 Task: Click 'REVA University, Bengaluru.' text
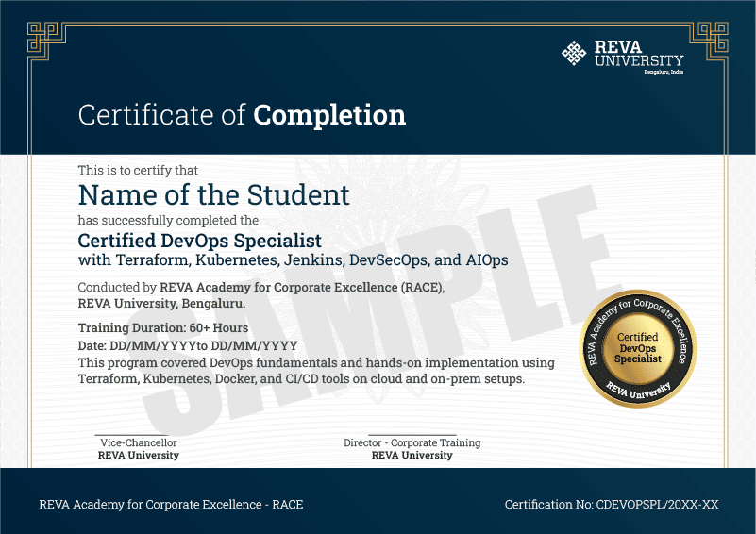click(x=161, y=304)
